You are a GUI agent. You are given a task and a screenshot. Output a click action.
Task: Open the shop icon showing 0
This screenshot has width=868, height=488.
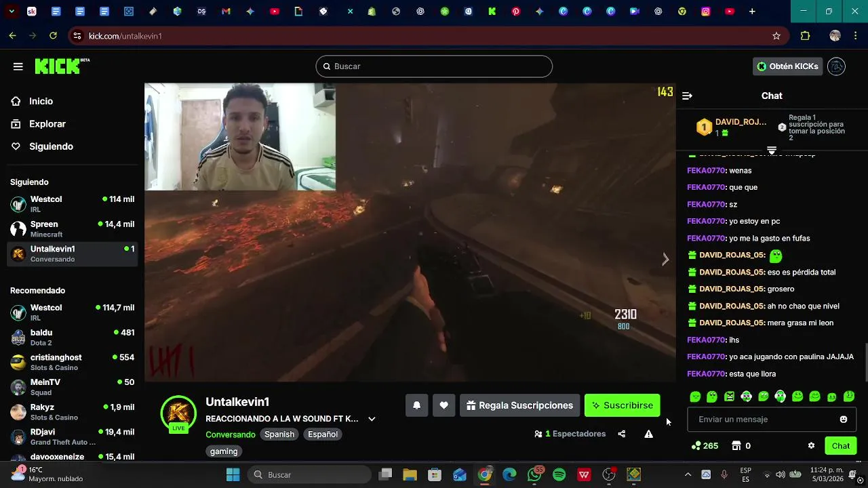[x=741, y=446]
